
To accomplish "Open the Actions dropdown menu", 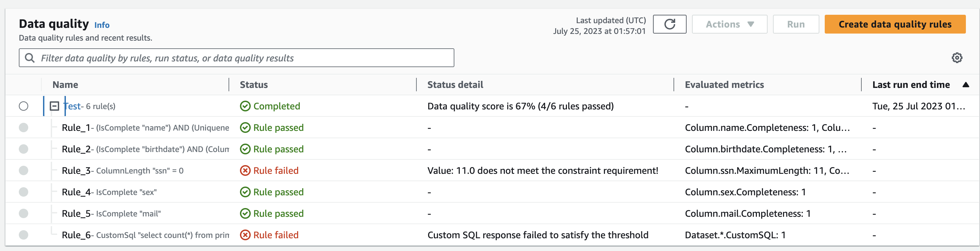I will click(x=729, y=24).
